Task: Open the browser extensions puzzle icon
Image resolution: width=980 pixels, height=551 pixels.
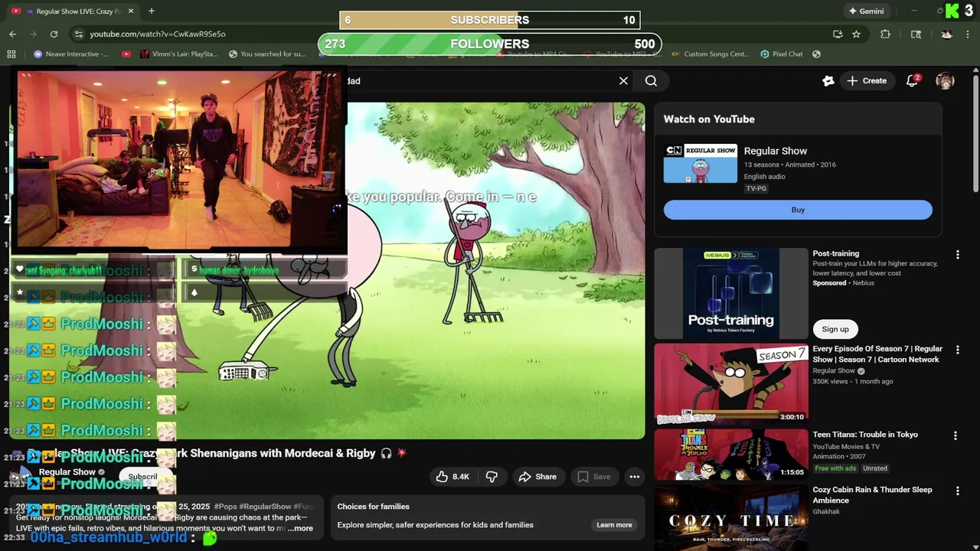Action: click(886, 34)
